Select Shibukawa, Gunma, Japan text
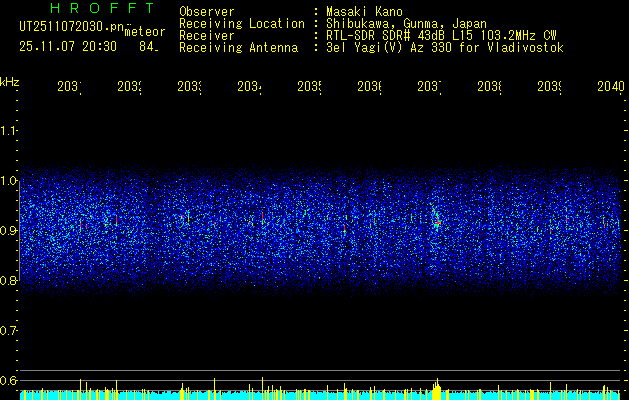Image resolution: width=629 pixels, height=400 pixels. [406, 24]
